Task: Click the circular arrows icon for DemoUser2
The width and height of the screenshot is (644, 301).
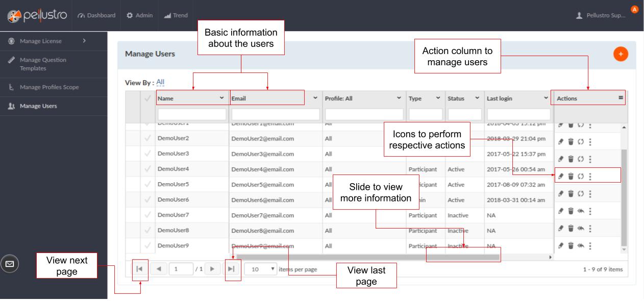Action: 580,141
